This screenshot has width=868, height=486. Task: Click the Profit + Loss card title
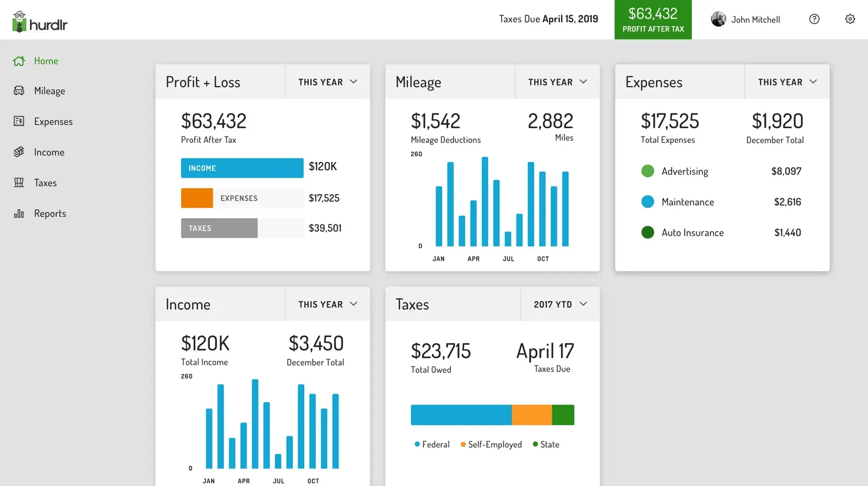coord(203,82)
